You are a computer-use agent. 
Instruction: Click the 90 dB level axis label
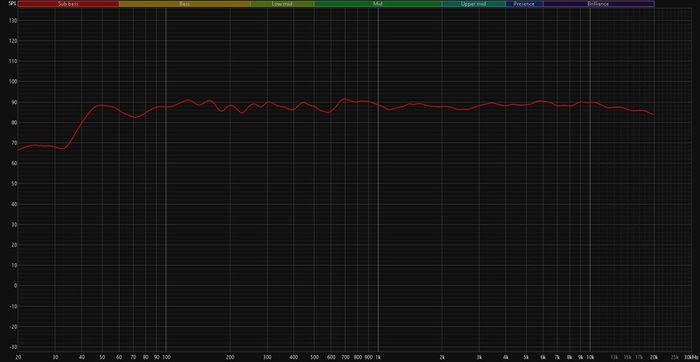[14, 102]
